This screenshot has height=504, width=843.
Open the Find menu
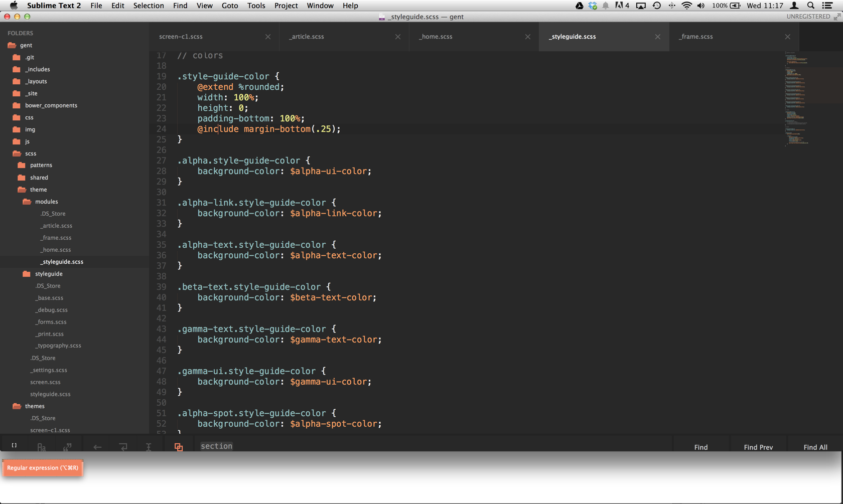(x=180, y=6)
